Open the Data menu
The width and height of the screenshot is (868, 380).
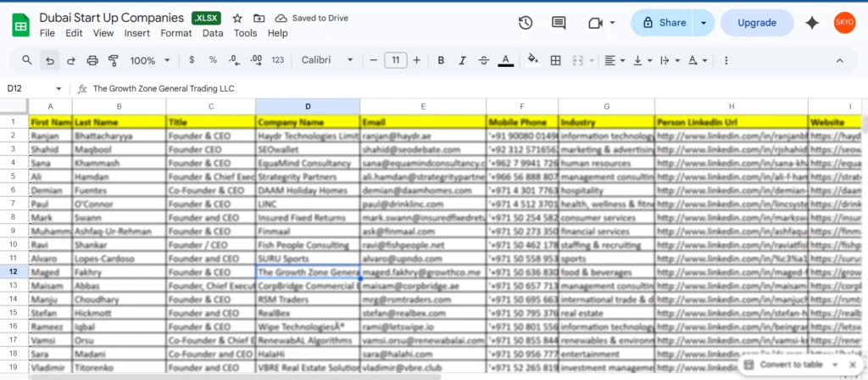tap(213, 33)
